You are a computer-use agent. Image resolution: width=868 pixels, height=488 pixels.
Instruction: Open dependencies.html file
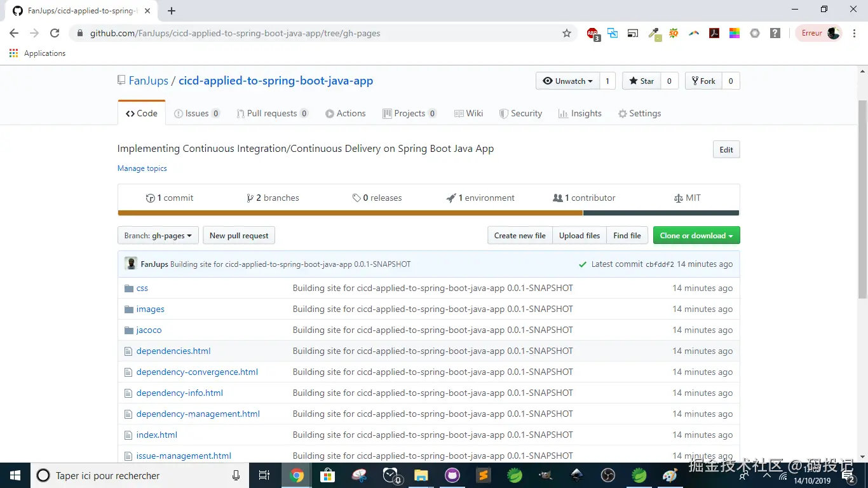pos(173,351)
